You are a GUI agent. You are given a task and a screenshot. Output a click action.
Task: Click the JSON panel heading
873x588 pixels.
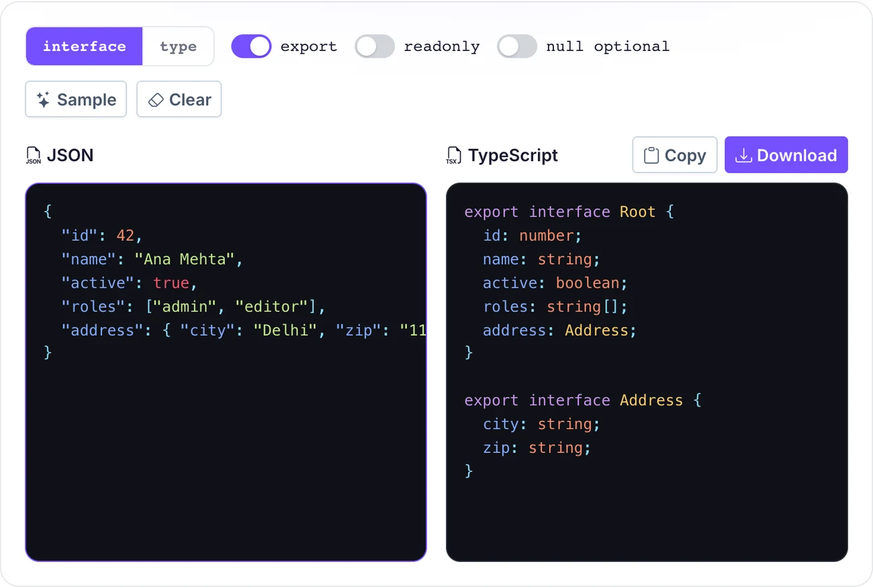[x=70, y=155]
